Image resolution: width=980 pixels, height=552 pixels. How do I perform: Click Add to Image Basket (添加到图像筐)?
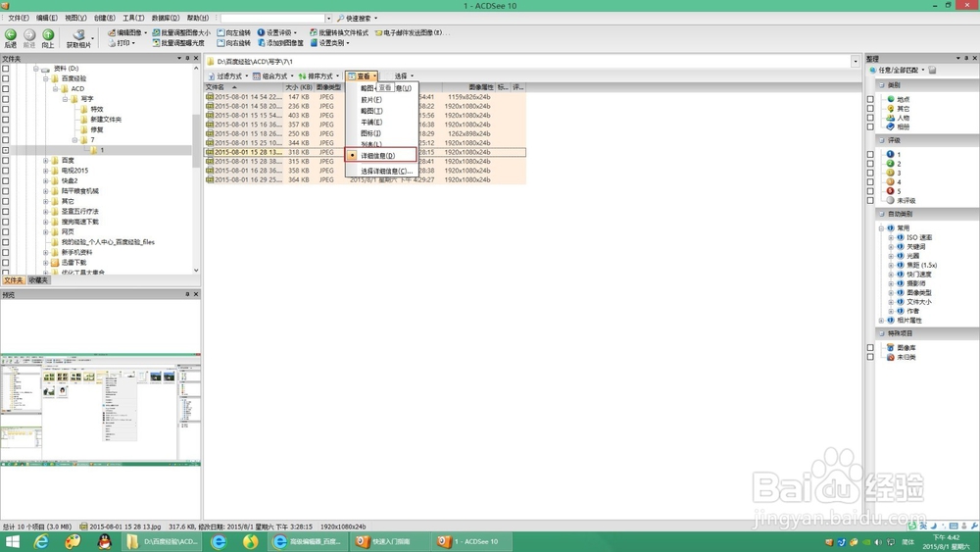coord(280,43)
